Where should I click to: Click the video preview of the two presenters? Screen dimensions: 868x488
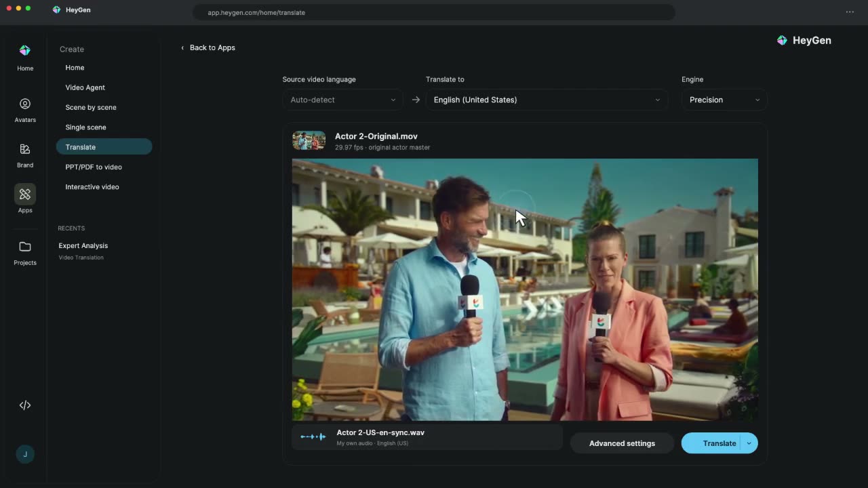point(525,289)
